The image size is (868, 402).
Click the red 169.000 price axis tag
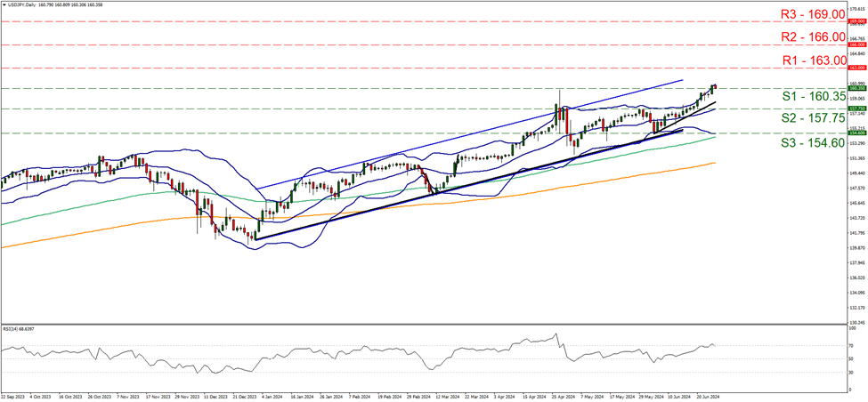click(x=857, y=21)
